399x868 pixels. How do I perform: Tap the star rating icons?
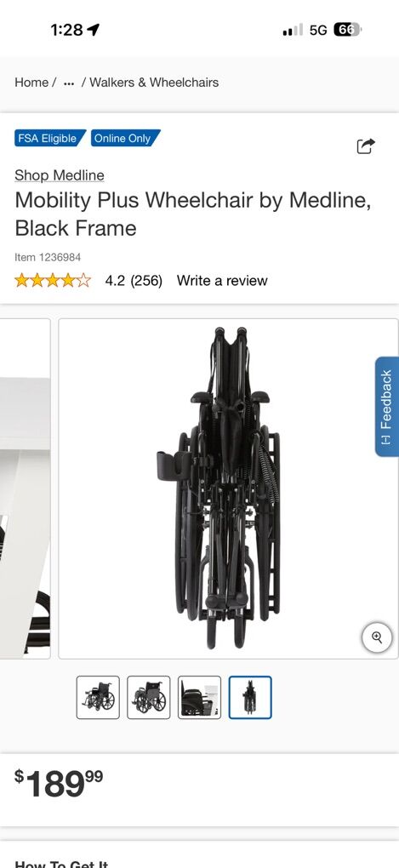click(53, 281)
